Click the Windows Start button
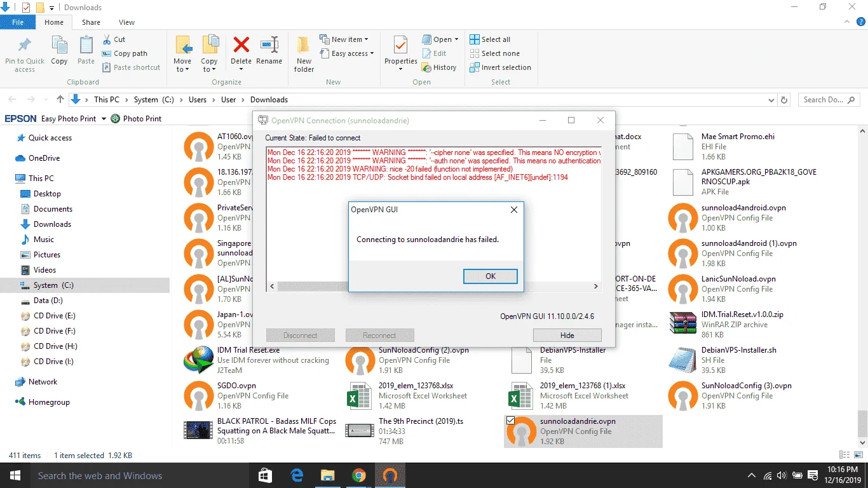Viewport: 868px width, 488px height. 15,475
